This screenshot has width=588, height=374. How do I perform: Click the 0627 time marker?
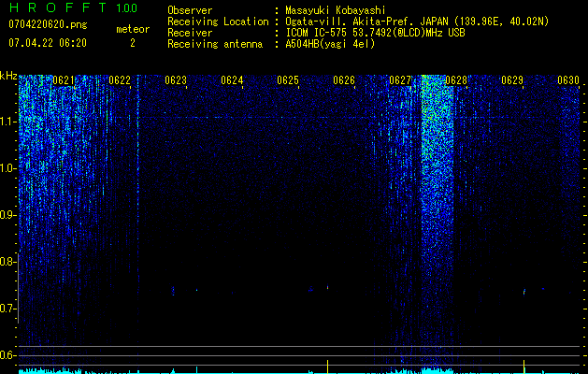[x=400, y=80]
